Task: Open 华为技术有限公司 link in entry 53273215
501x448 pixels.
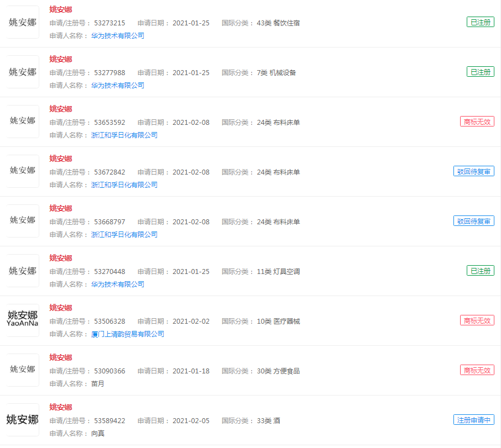Action: (x=118, y=36)
